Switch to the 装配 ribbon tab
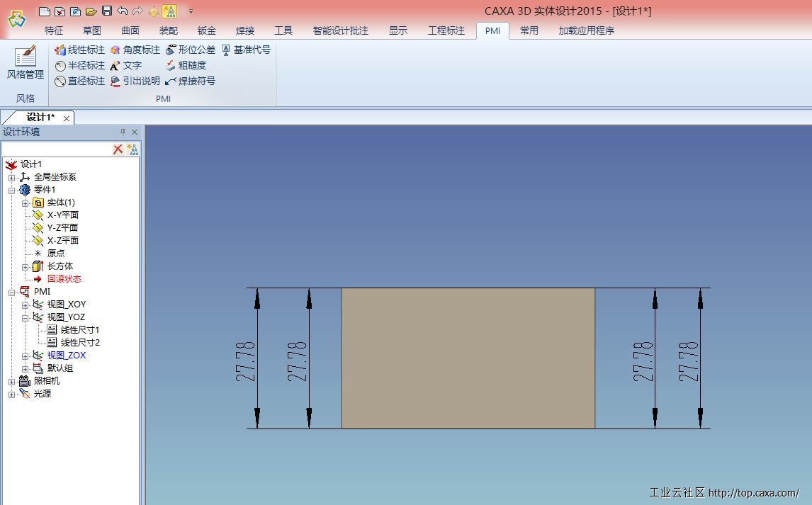Viewport: 812px width, 505px height. click(x=169, y=30)
